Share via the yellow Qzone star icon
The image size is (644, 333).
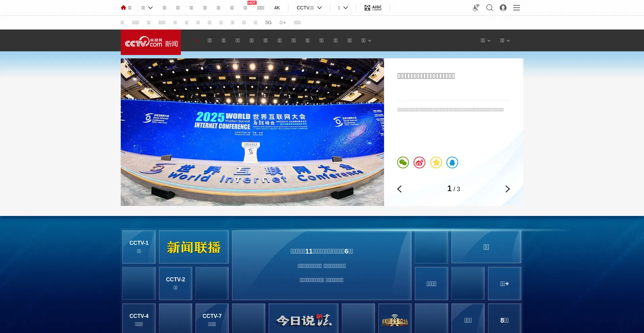click(x=436, y=163)
